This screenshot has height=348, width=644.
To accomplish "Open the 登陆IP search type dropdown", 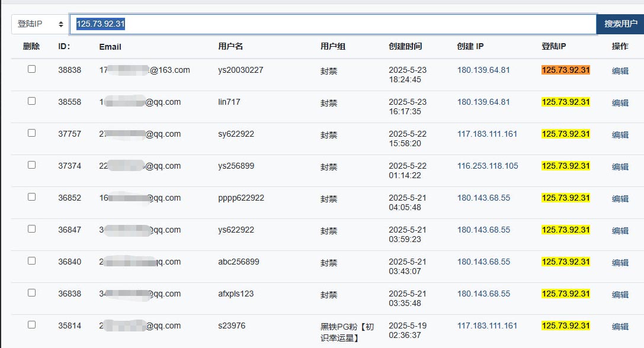I will click(40, 24).
